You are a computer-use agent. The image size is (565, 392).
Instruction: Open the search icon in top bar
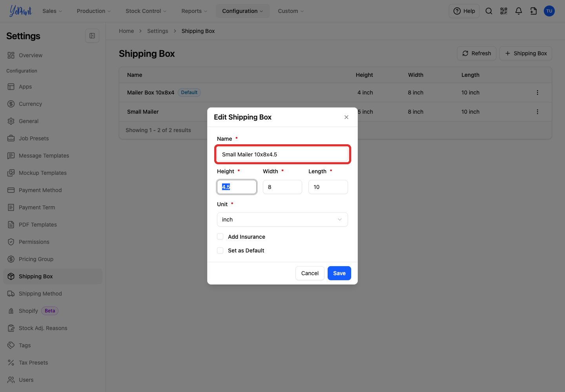(x=489, y=11)
